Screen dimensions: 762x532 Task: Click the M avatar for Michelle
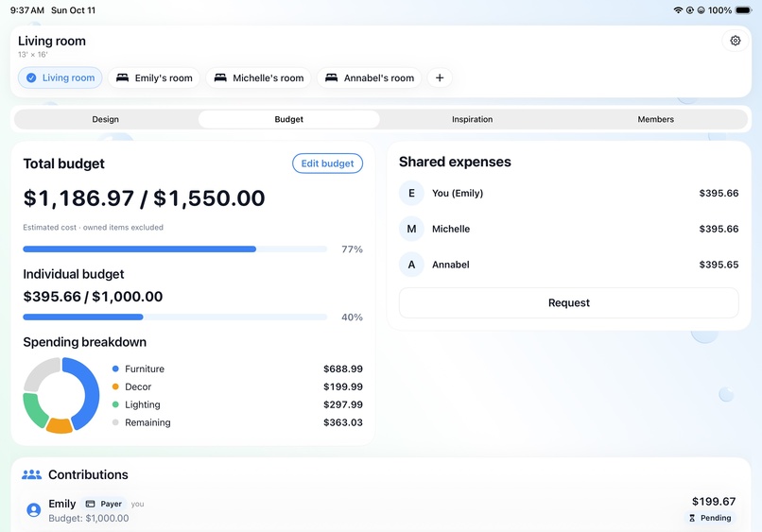[x=411, y=229]
